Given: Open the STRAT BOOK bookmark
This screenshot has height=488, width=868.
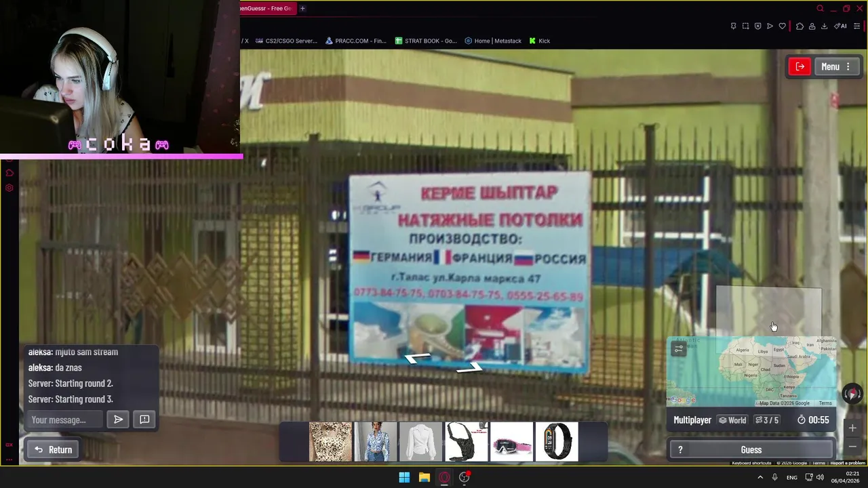Looking at the screenshot, I should [x=426, y=41].
